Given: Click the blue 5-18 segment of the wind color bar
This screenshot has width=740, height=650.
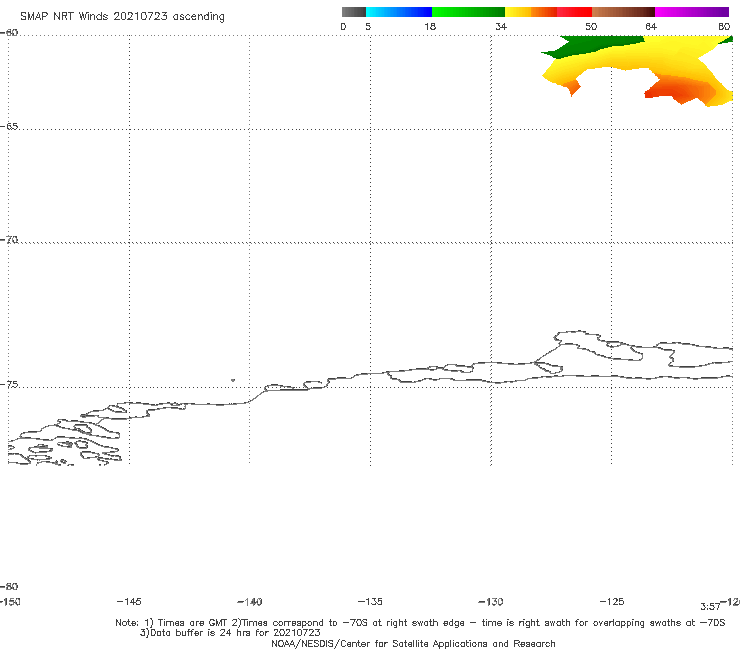Looking at the screenshot, I should coord(399,12).
